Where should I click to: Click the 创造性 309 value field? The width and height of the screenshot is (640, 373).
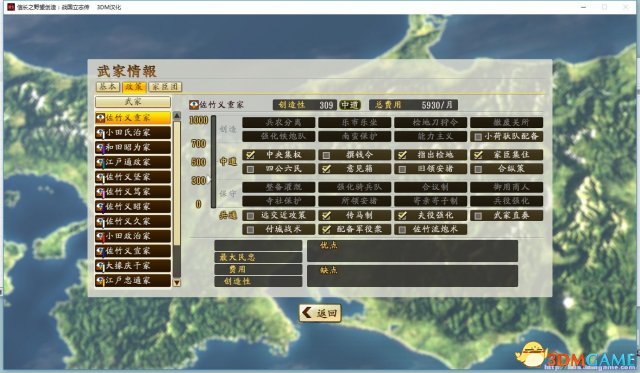click(305, 105)
